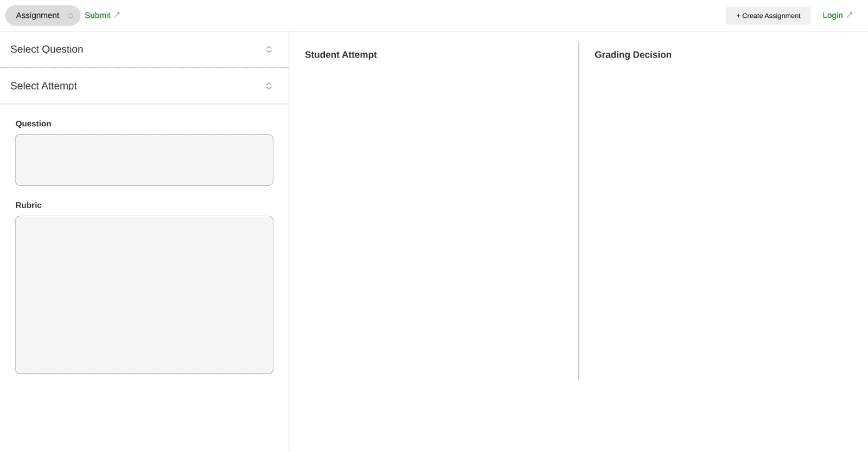Click the divider between Attempt and Grading

pyautogui.click(x=579, y=211)
